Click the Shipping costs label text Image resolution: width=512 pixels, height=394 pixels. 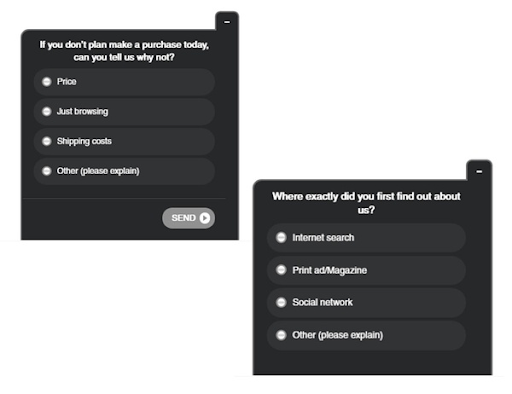click(84, 141)
